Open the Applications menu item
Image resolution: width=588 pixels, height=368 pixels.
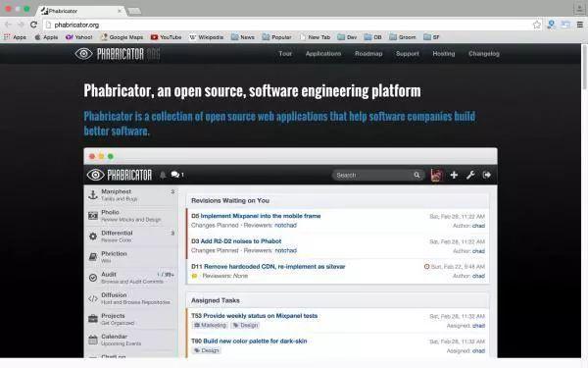323,54
